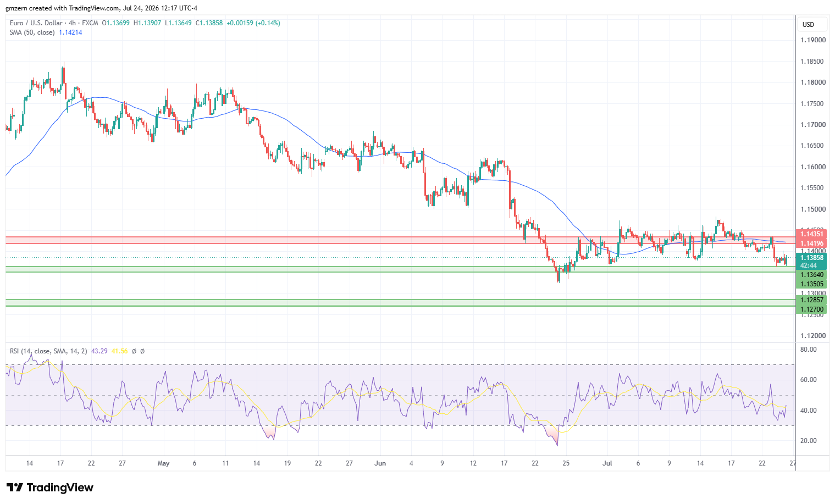This screenshot has height=504, width=835.
Task: Click the Euro / U.S. Dollar symbol title
Action: click(36, 23)
